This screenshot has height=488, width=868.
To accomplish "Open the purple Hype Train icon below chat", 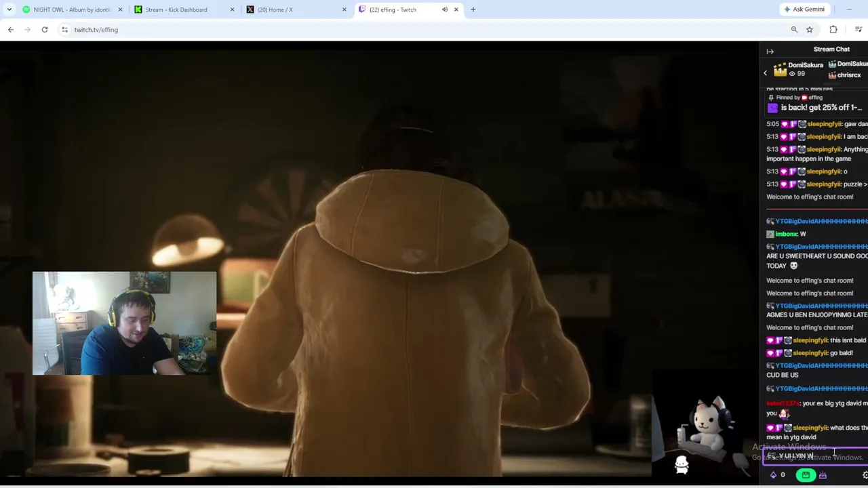I will pyautogui.click(x=823, y=475).
